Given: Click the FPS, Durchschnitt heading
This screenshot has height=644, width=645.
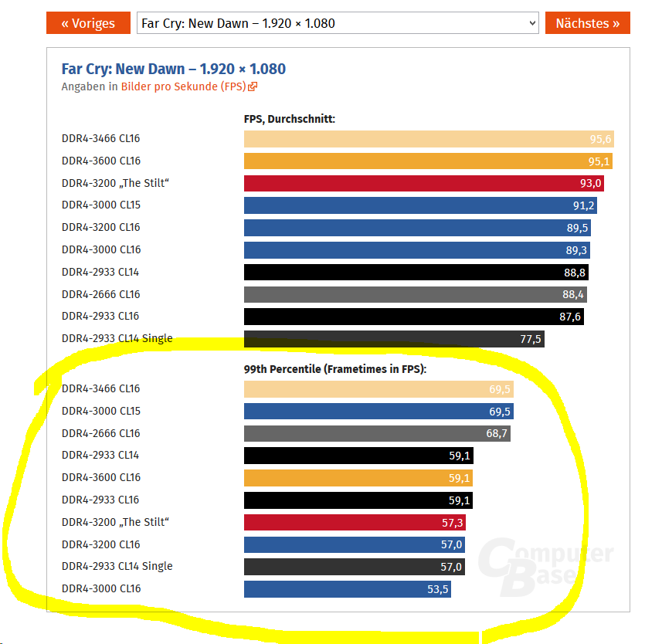Looking at the screenshot, I should 290,119.
